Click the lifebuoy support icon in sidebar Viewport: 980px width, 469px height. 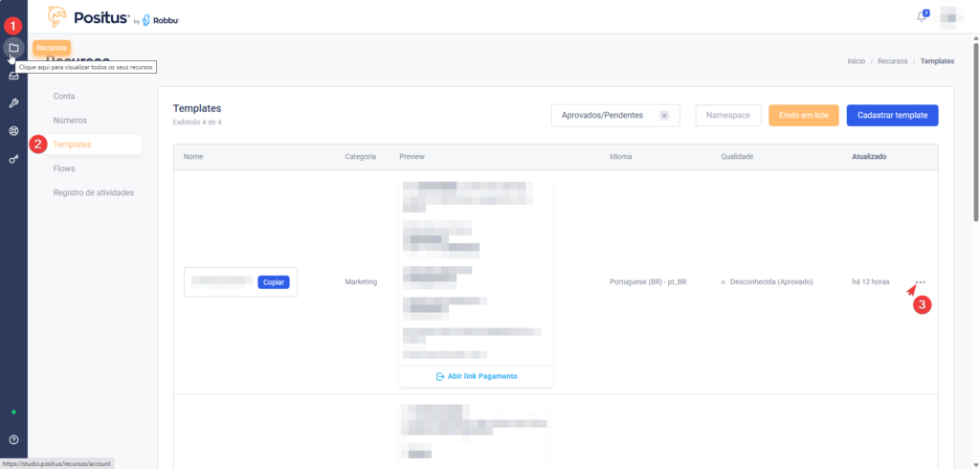13,131
